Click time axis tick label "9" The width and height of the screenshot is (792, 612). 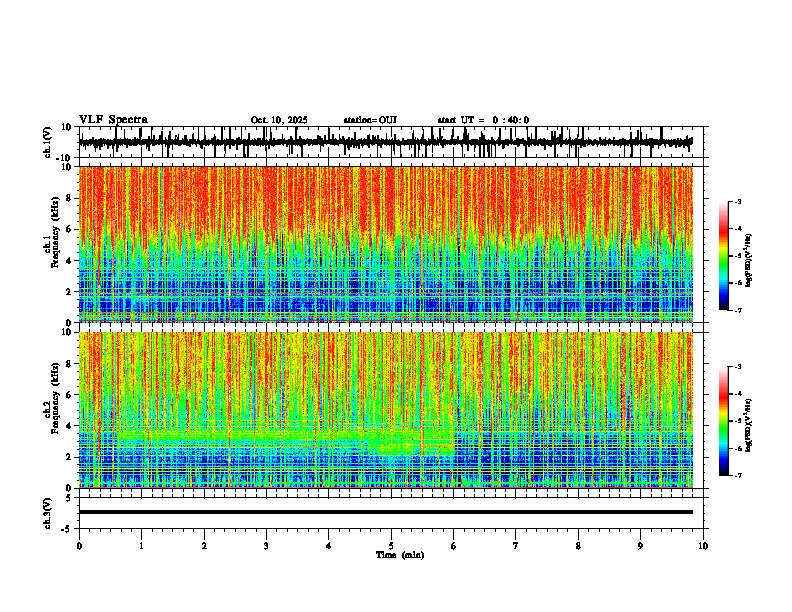point(640,546)
